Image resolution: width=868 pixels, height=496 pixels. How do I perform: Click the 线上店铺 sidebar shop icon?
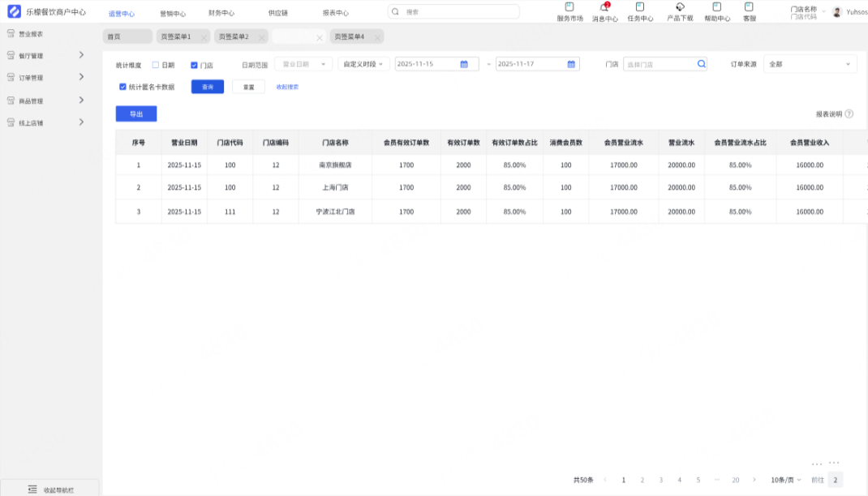(11, 122)
